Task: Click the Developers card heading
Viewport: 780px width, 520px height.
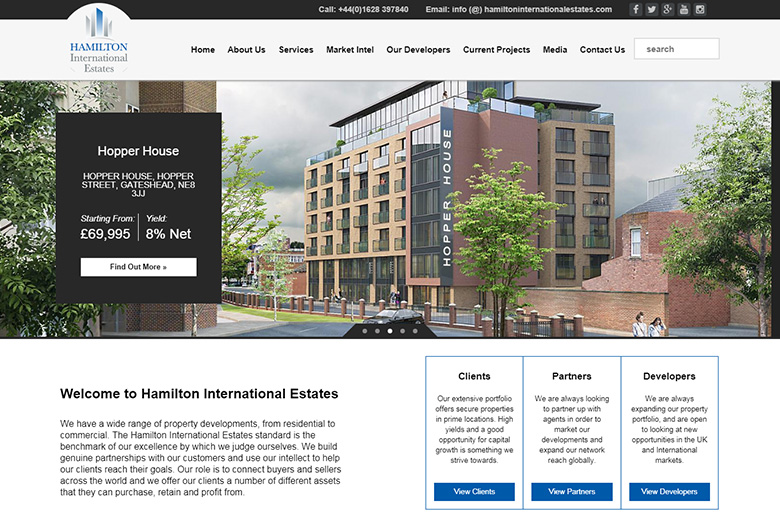Action: (x=669, y=377)
